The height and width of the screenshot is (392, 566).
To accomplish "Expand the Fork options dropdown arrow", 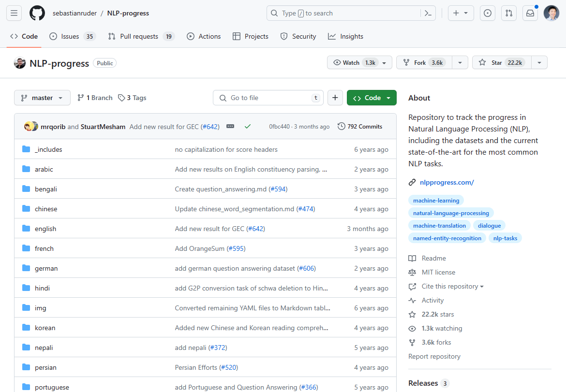I will pos(460,63).
